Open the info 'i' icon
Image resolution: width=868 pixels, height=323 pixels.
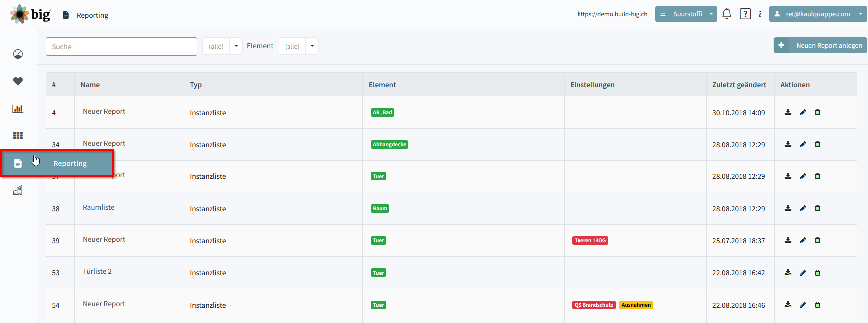pyautogui.click(x=760, y=14)
